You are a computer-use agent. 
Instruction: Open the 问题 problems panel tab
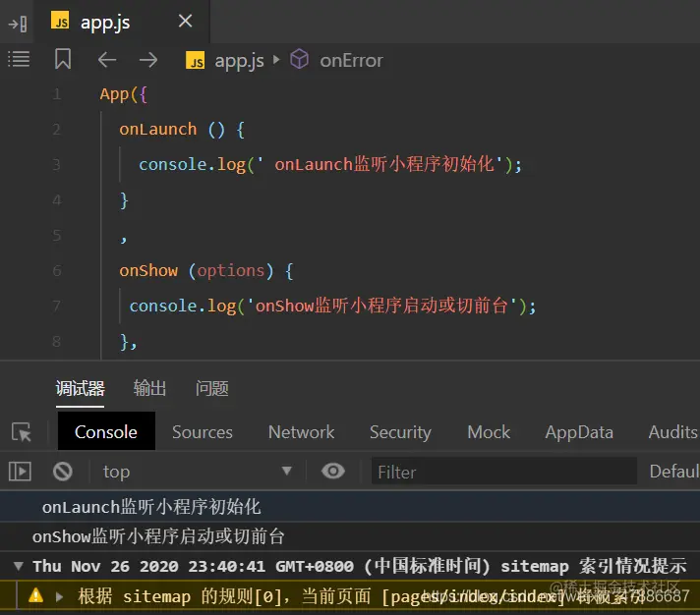(212, 388)
